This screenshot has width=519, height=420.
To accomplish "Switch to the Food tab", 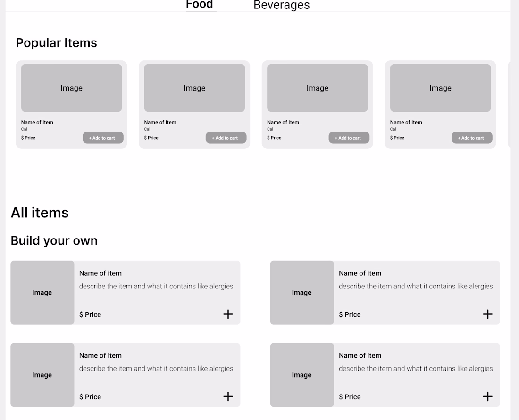I will tap(200, 5).
